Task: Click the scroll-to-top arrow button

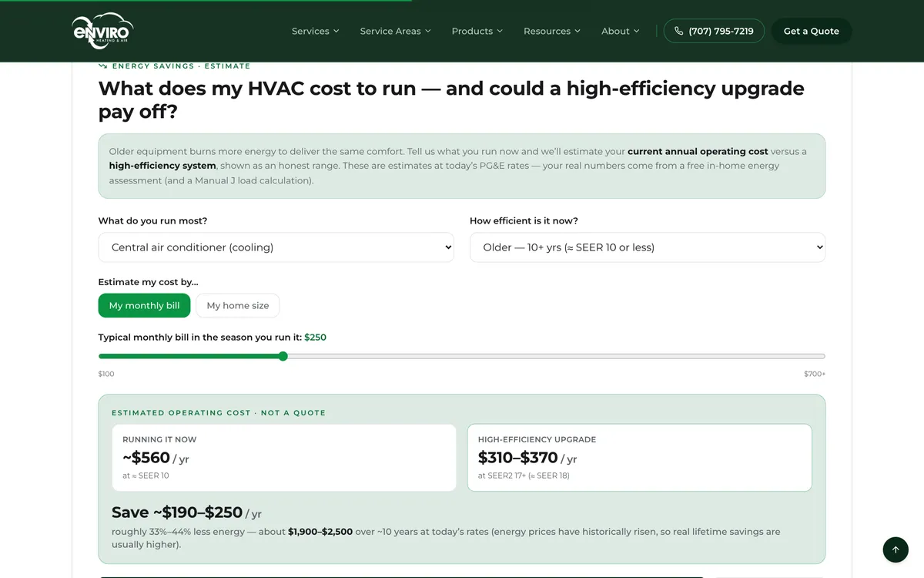Action: [x=896, y=549]
